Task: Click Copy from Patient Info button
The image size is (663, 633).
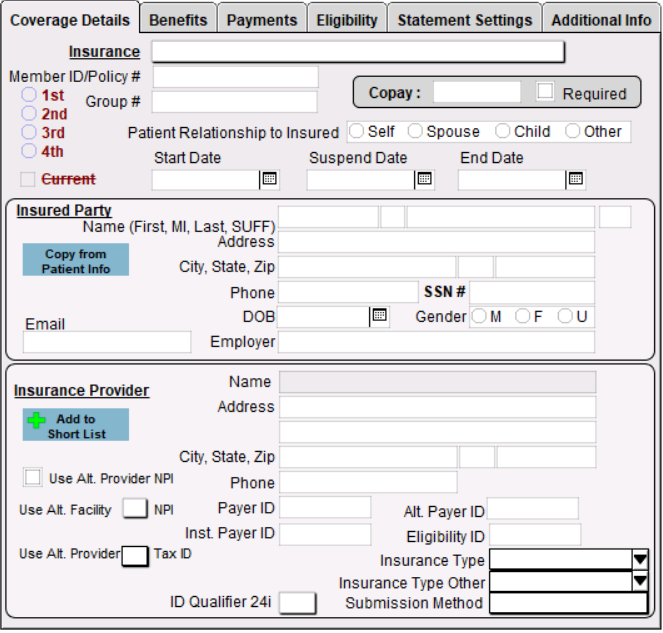Action: pyautogui.click(x=76, y=261)
